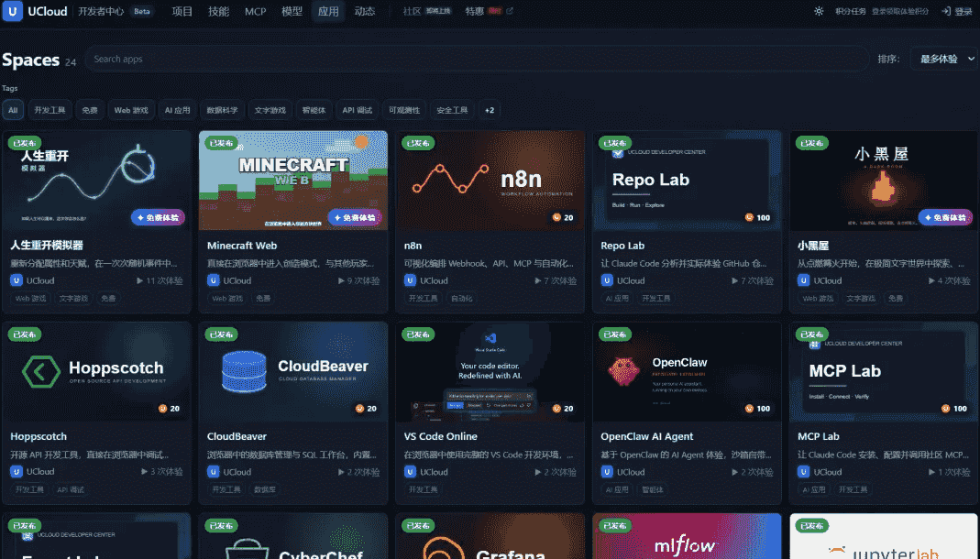
Task: Open the 社区 nav link
Action: 412,11
